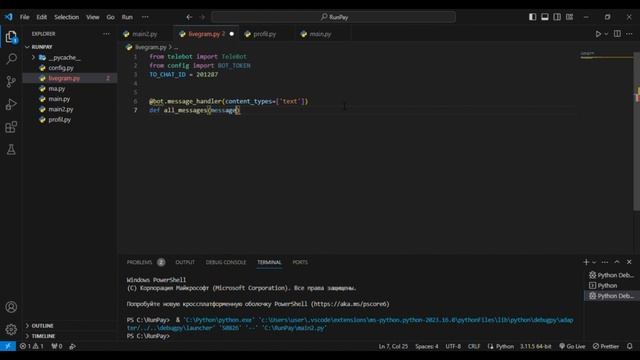Screen dimensions: 640x360
Task: Toggle the bottom Panel layout icon
Action: click(544, 17)
